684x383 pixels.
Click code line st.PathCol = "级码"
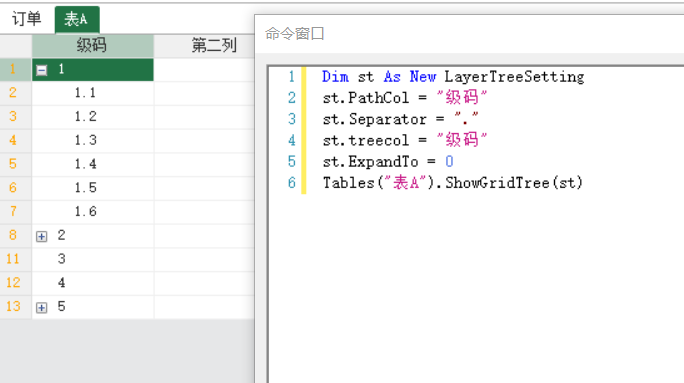pos(405,98)
